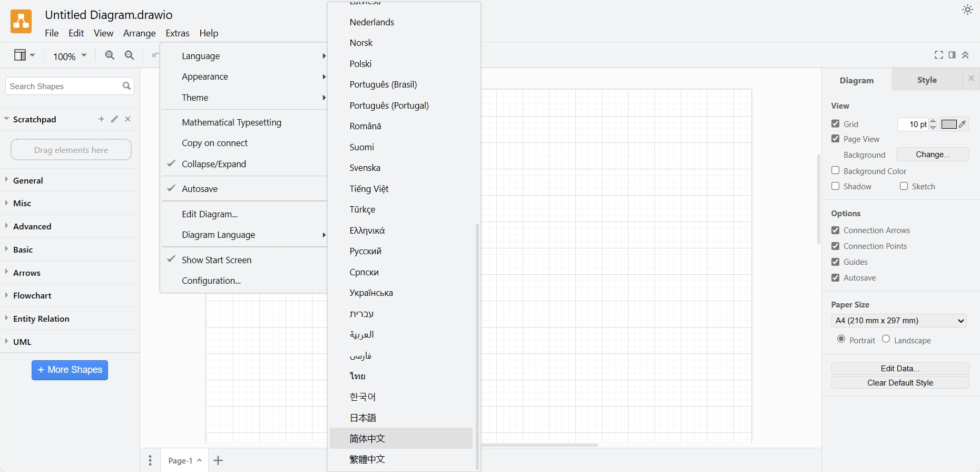This screenshot has height=472, width=980.
Task: Toggle Mathematical Typesetting menu item
Action: (244, 122)
